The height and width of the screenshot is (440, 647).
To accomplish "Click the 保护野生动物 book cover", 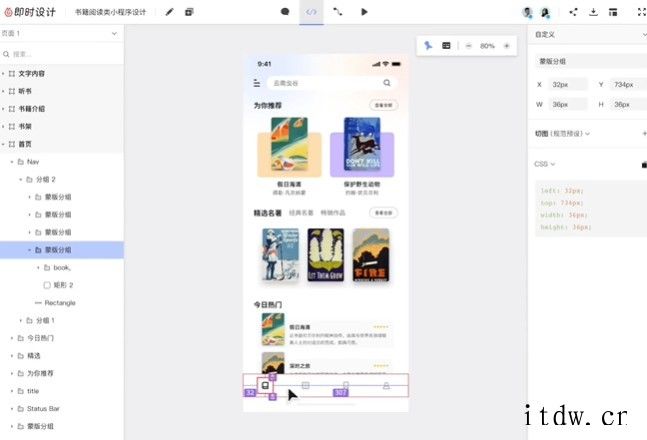I will pos(362,144).
